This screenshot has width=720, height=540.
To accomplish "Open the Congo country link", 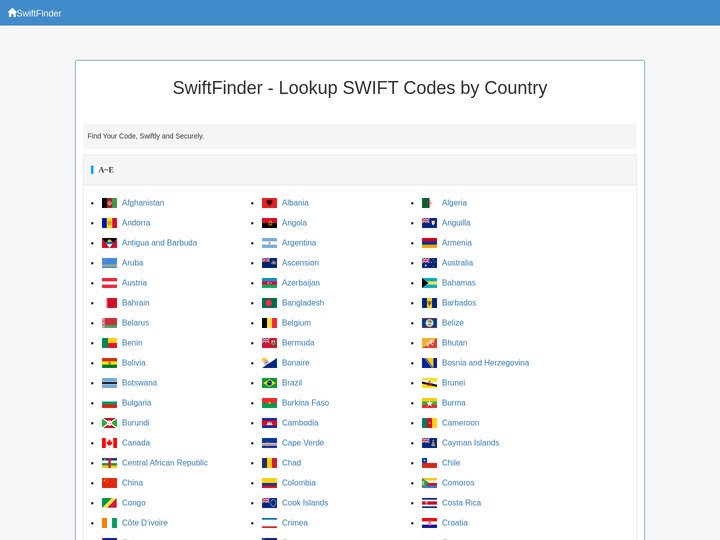I will click(134, 503).
